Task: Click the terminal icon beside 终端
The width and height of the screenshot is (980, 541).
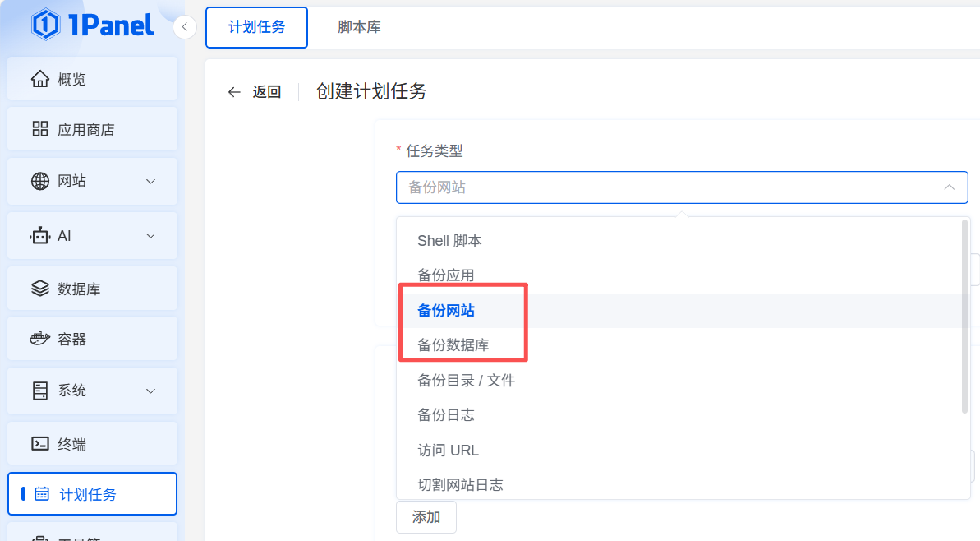Action: tap(39, 444)
